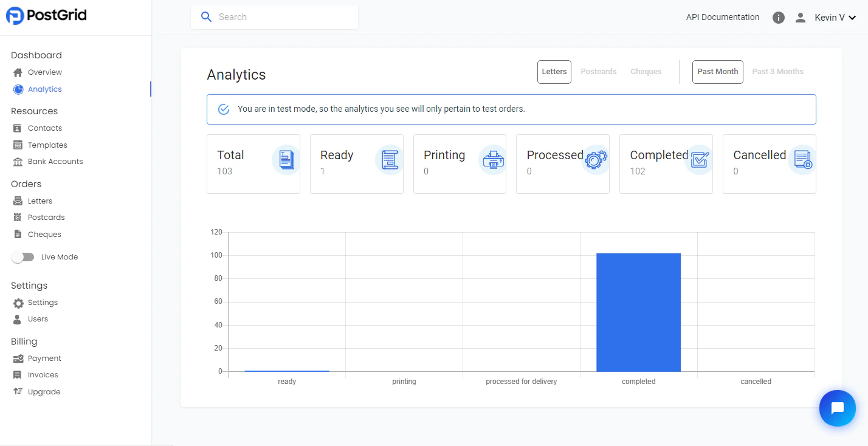
Task: Open the API Documentation link
Action: click(x=722, y=17)
